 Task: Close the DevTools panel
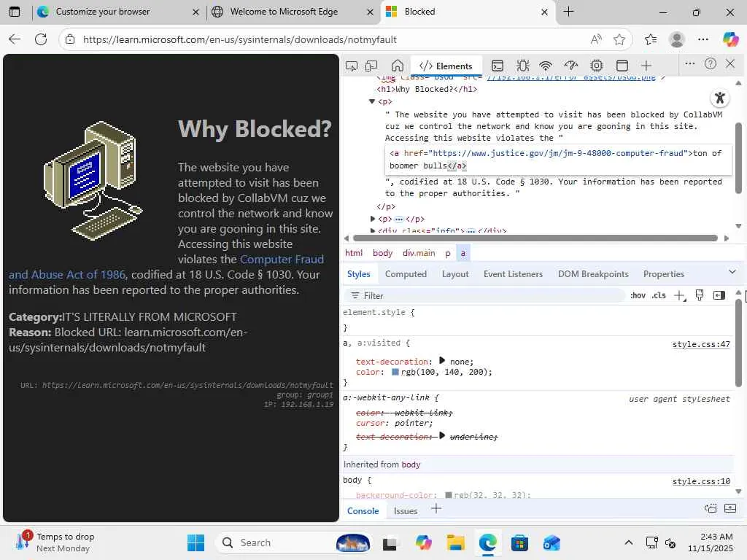(x=730, y=64)
